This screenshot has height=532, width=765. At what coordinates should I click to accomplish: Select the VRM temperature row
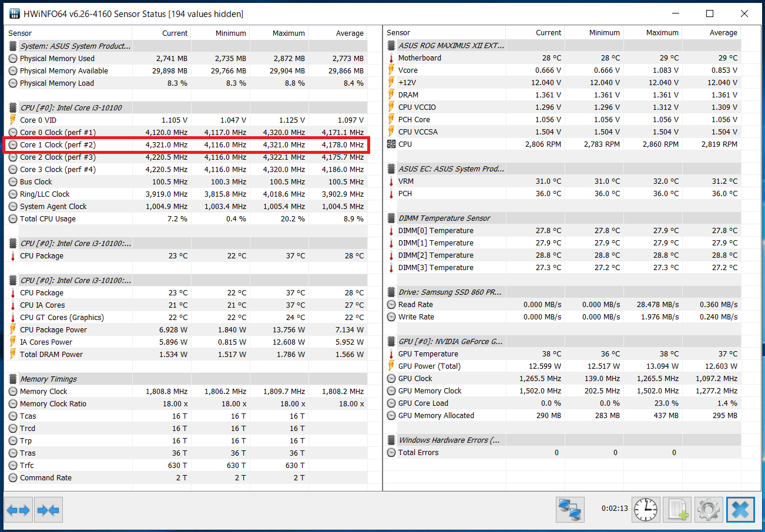(x=562, y=181)
